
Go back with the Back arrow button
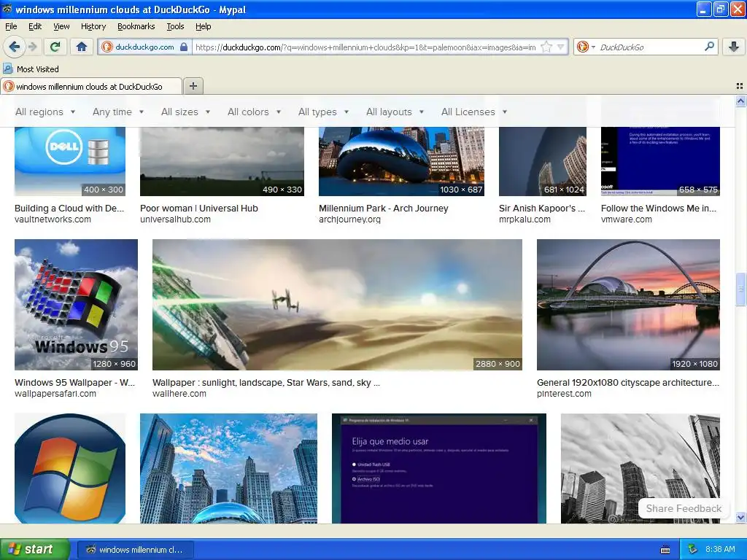15,47
